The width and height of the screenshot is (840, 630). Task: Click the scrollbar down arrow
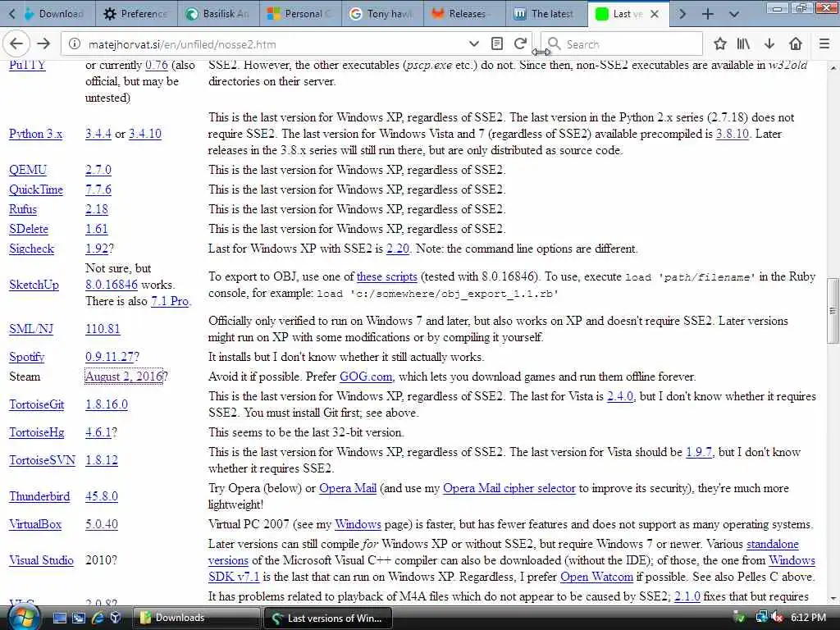(833, 599)
